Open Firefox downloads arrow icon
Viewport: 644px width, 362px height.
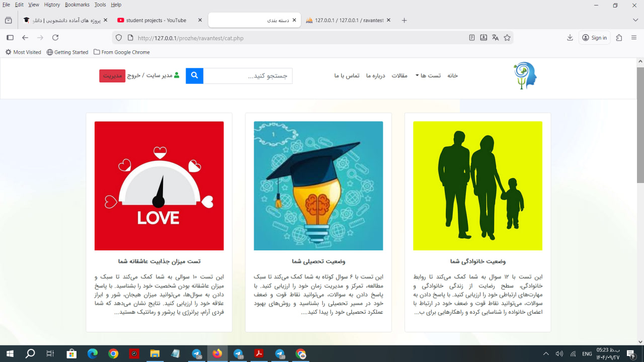pos(570,38)
